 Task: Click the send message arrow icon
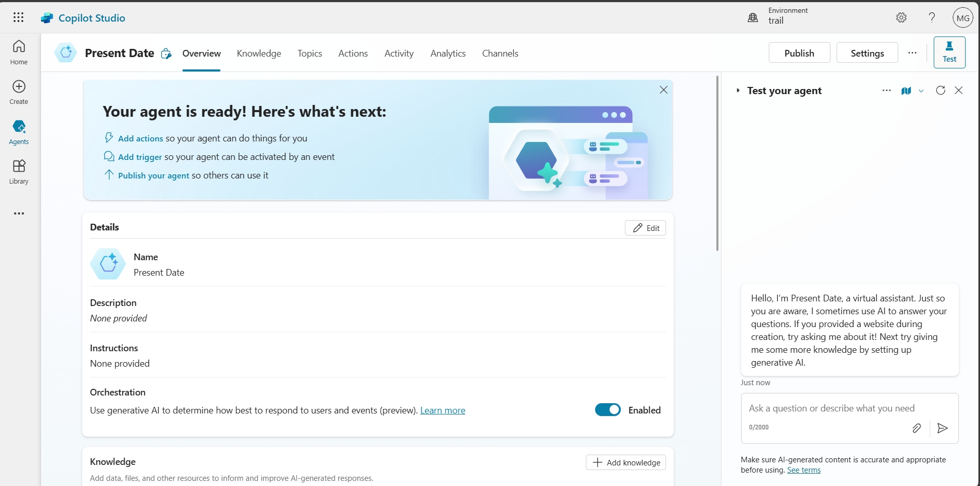pos(942,428)
